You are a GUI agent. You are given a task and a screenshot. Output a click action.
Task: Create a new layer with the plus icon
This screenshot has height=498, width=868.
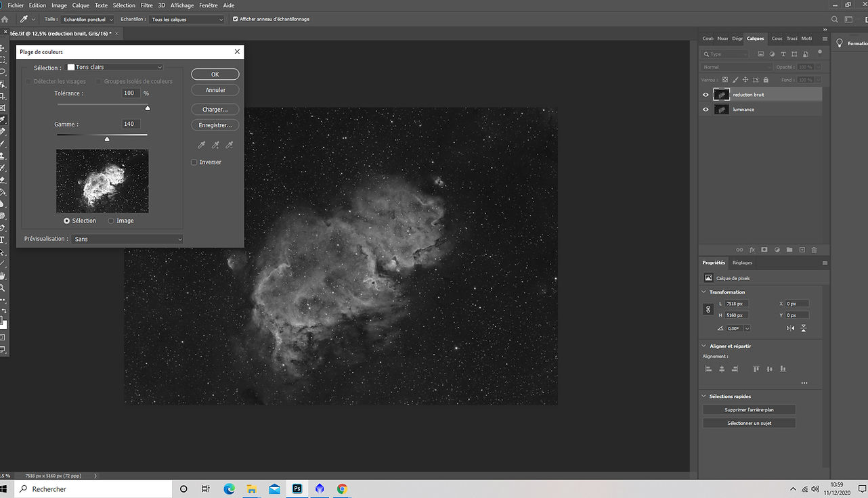[x=802, y=250]
